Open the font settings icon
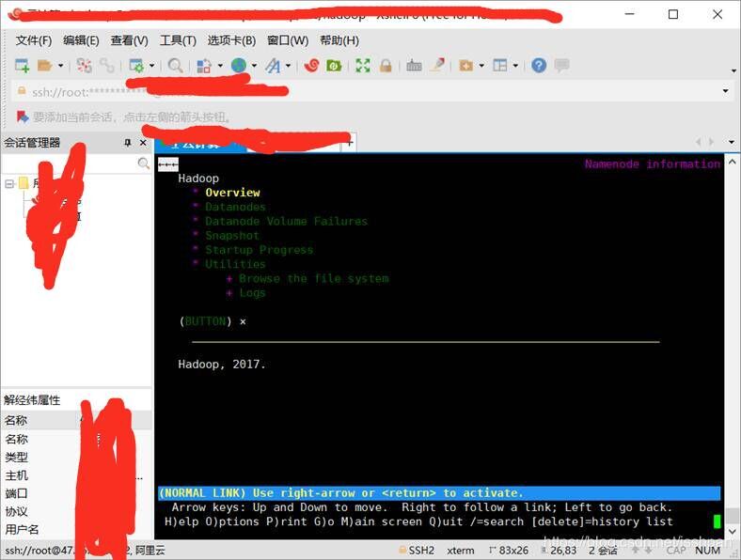 coord(273,66)
